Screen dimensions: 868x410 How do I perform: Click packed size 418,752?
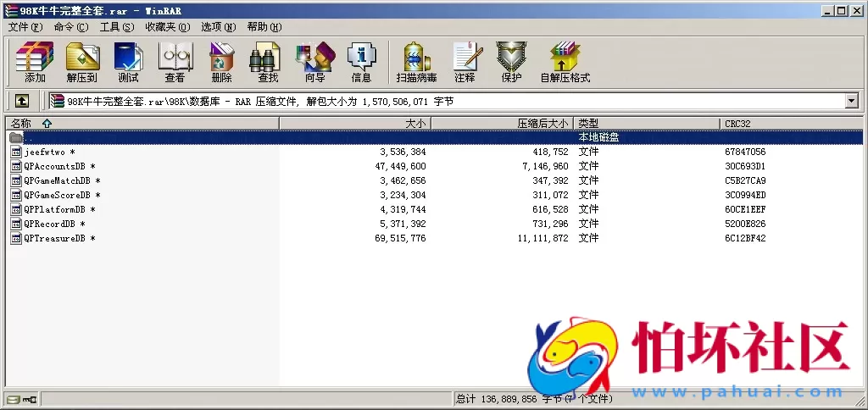[x=549, y=152]
